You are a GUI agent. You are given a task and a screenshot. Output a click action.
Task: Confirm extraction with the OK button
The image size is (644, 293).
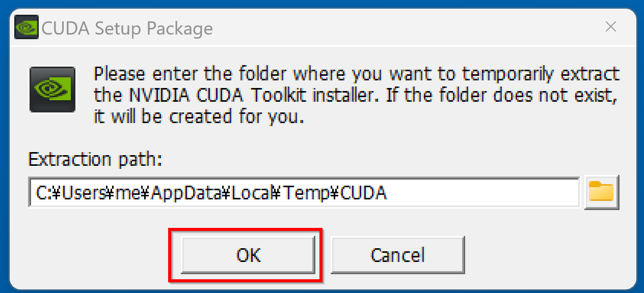coord(248,254)
